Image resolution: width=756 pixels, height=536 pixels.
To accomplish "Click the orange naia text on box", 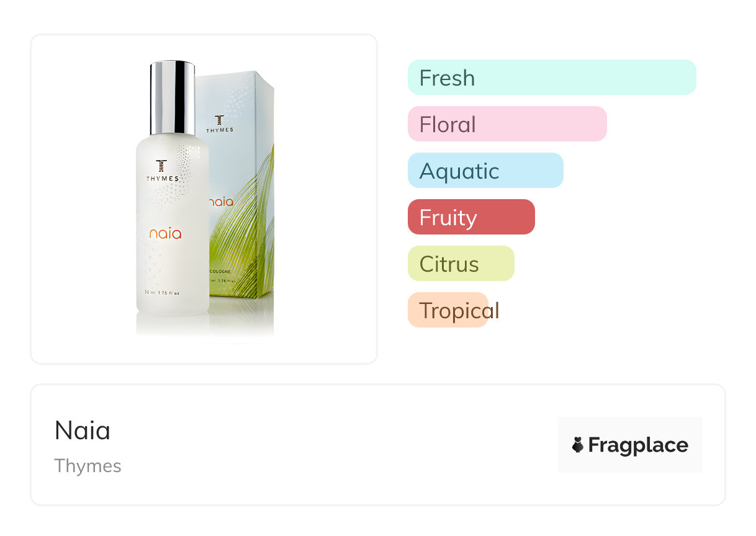I will 221,202.
